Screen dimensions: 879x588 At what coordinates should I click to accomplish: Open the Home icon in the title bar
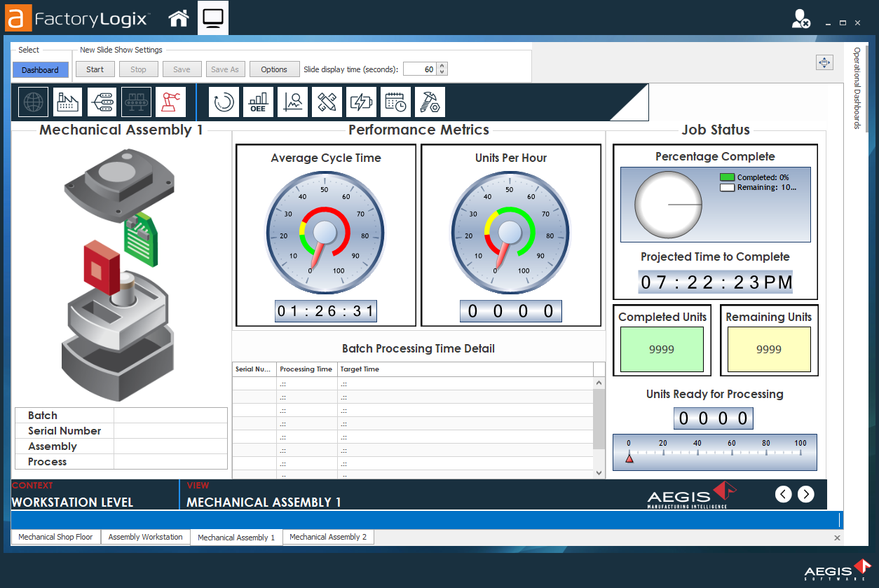178,18
